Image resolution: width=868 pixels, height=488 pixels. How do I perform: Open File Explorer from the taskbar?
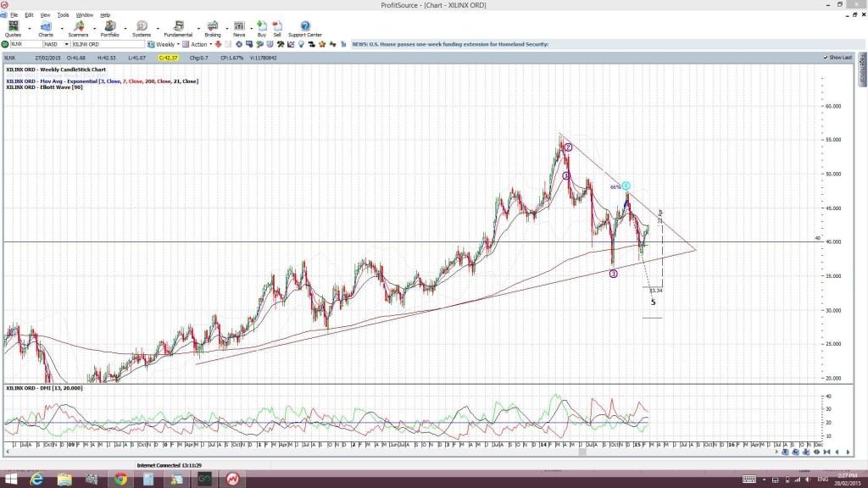(x=64, y=480)
